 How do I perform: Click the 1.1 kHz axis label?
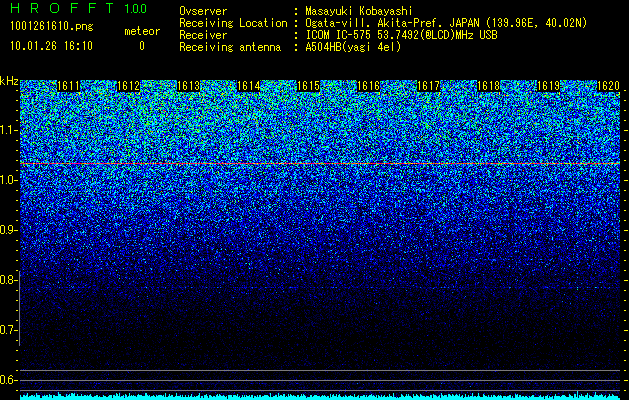click(8, 130)
